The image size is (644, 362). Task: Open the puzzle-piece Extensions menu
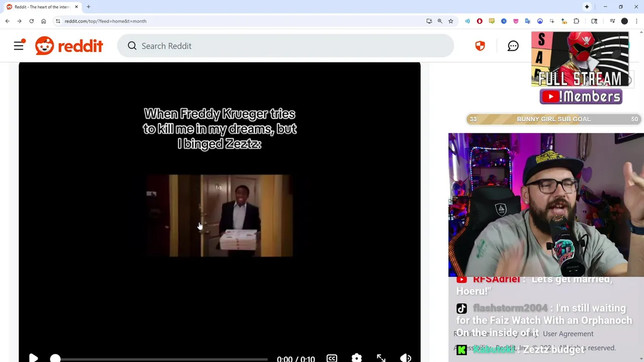click(x=577, y=21)
